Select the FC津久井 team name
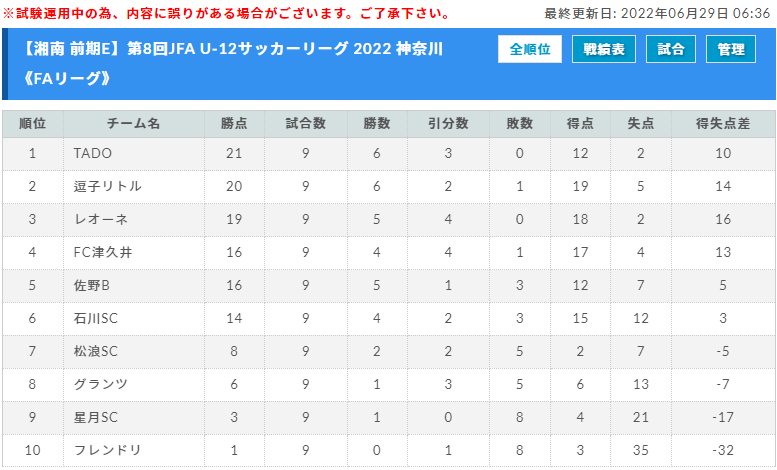777x470 pixels. (x=103, y=252)
